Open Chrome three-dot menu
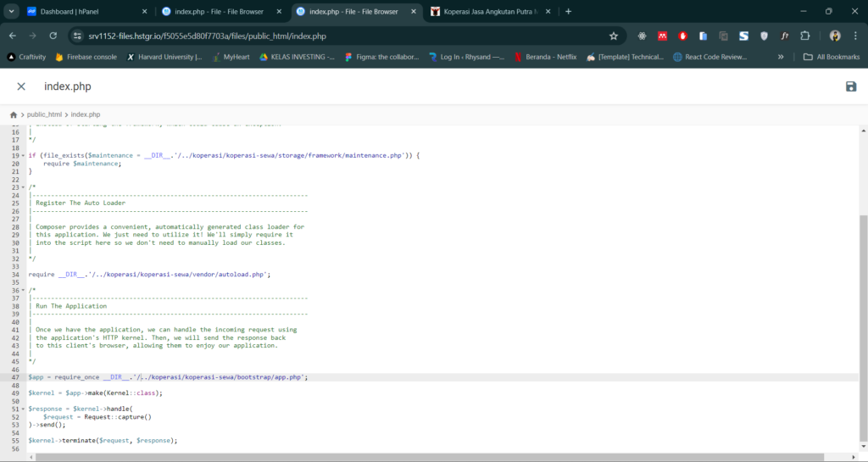The height and width of the screenshot is (462, 868). [x=856, y=36]
